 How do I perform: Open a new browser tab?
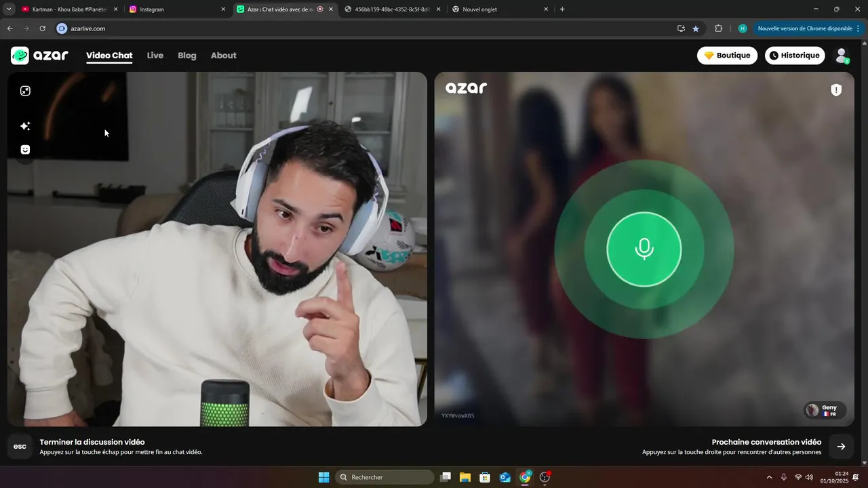(562, 9)
